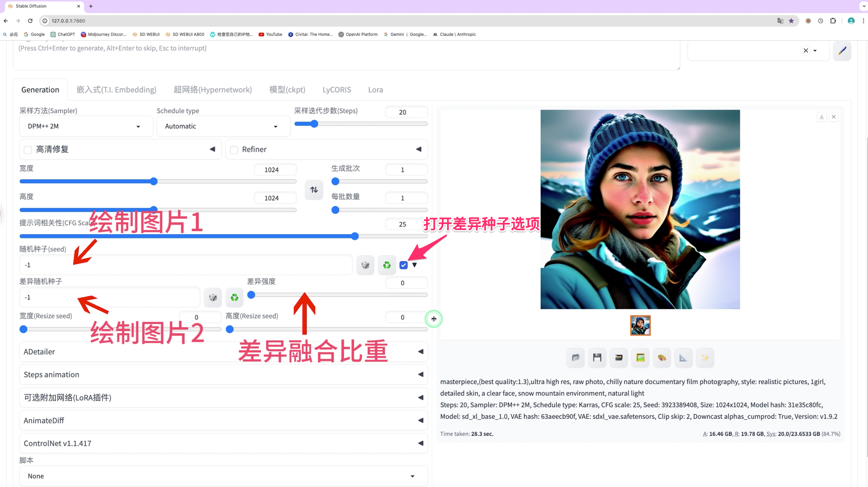Adjust the Steps slider handle

[314, 124]
